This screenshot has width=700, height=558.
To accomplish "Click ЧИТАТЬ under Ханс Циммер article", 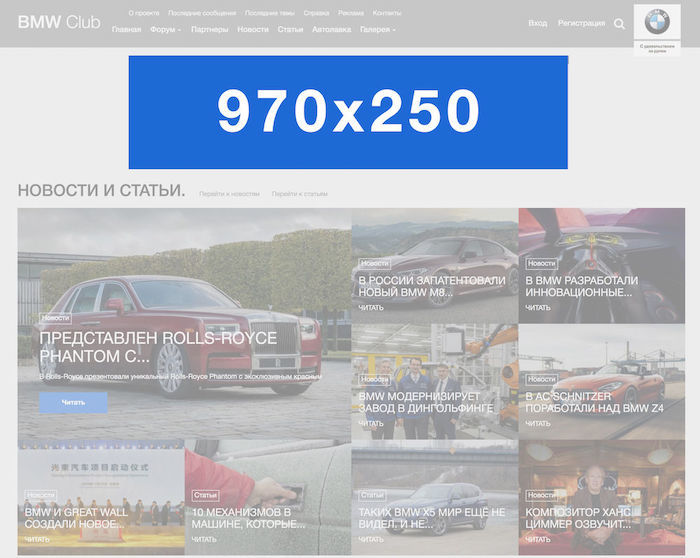I will [538, 540].
